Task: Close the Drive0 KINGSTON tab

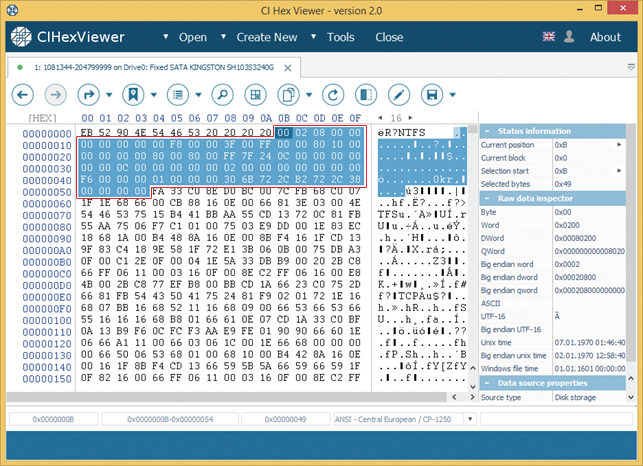Action: [288, 68]
